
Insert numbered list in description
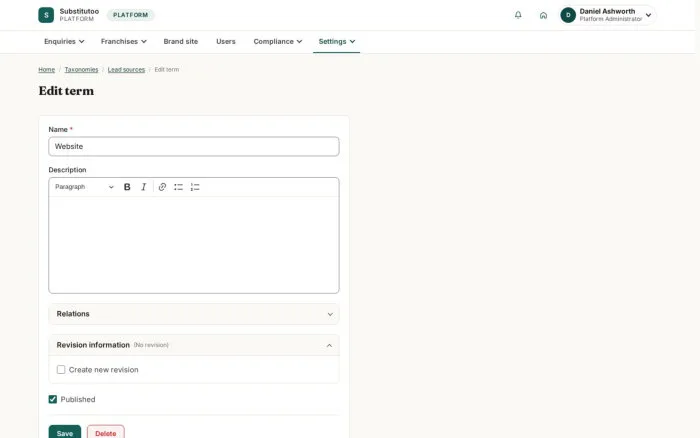[195, 187]
